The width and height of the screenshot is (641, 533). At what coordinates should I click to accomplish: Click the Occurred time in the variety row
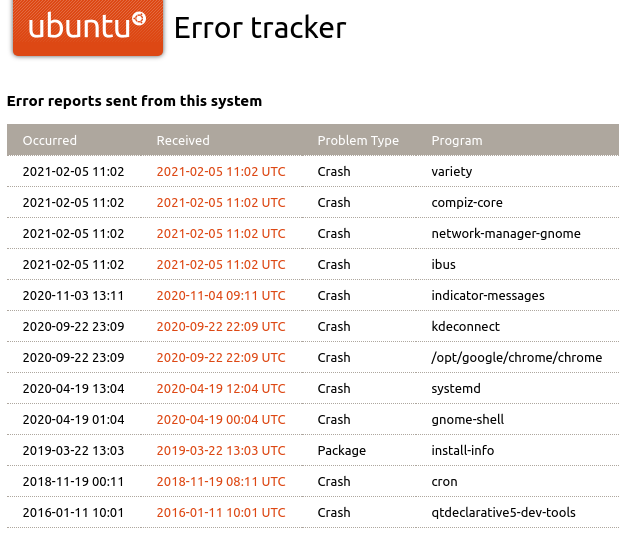tap(73, 171)
